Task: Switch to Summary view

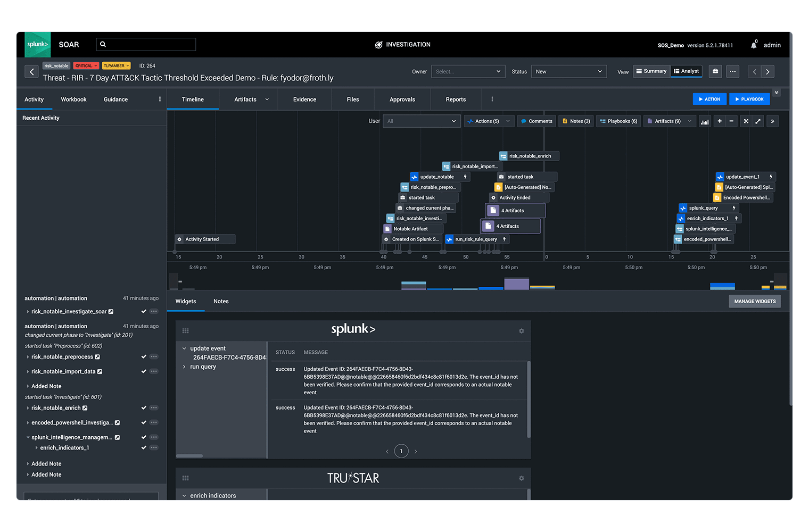Action: click(x=651, y=71)
